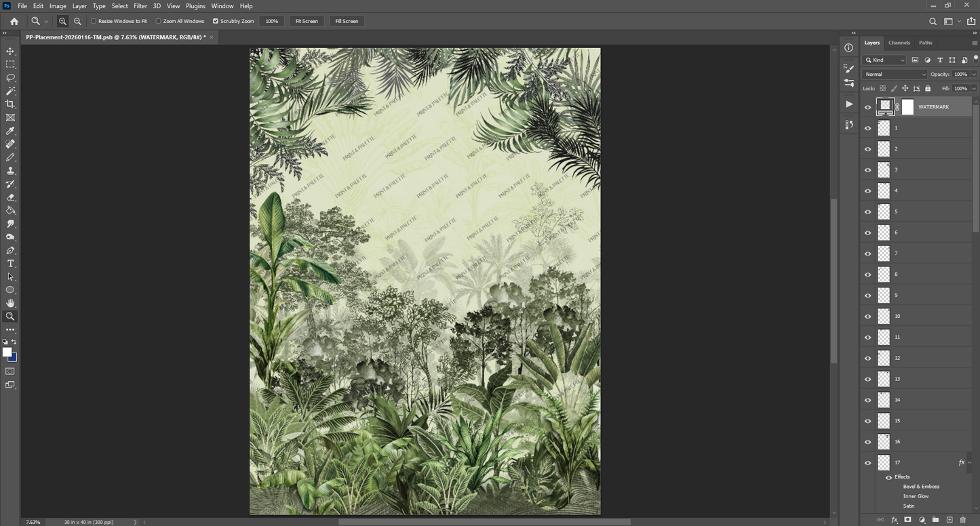The height and width of the screenshot is (526, 980).
Task: Open the Add layer style fx menu
Action: point(895,520)
